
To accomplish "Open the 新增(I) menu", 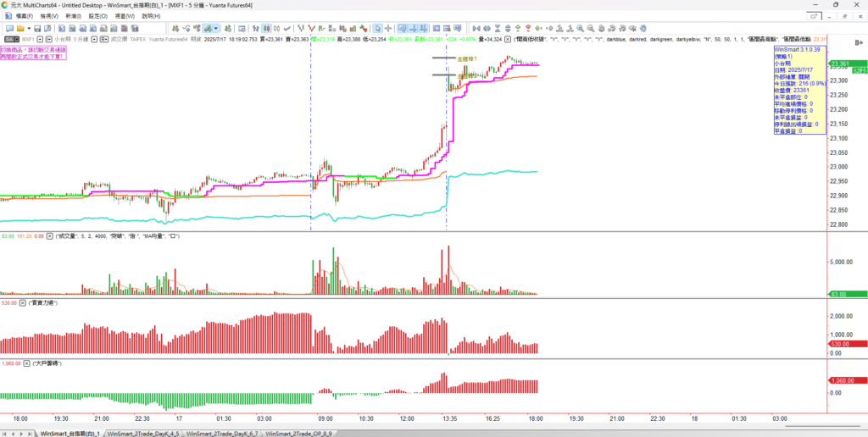I will (x=73, y=16).
